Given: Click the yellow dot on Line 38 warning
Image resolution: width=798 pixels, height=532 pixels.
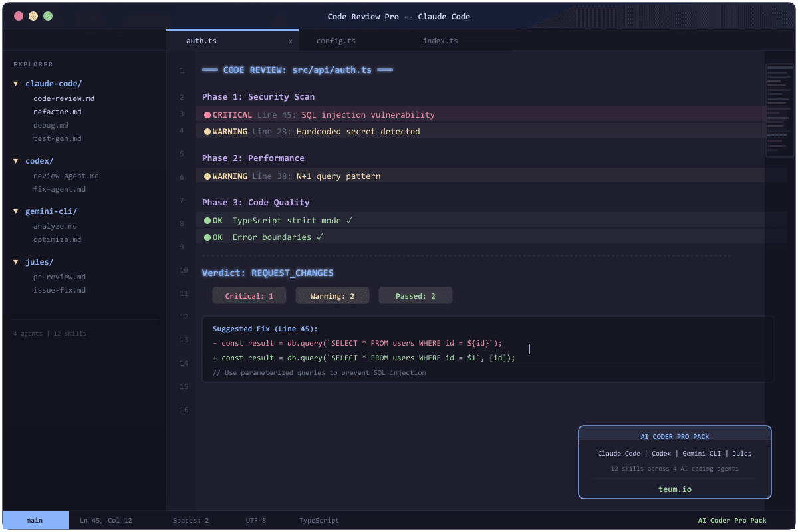Looking at the screenshot, I should 207,176.
